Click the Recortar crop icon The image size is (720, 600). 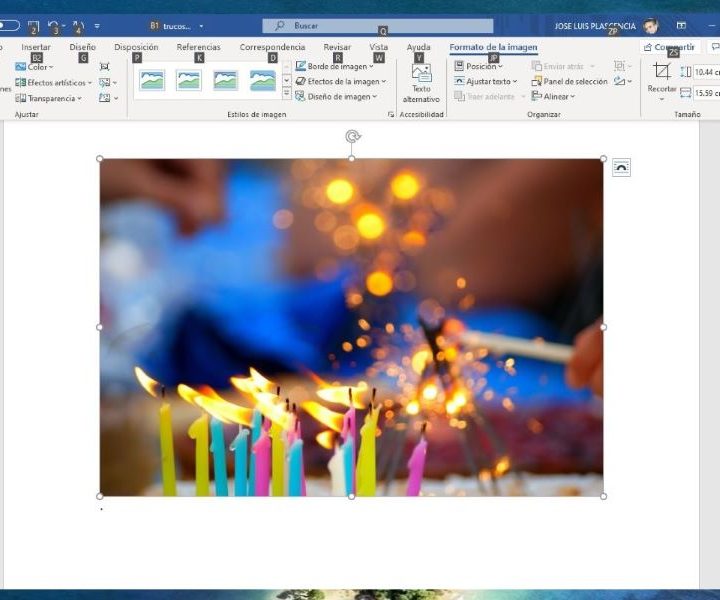[662, 72]
